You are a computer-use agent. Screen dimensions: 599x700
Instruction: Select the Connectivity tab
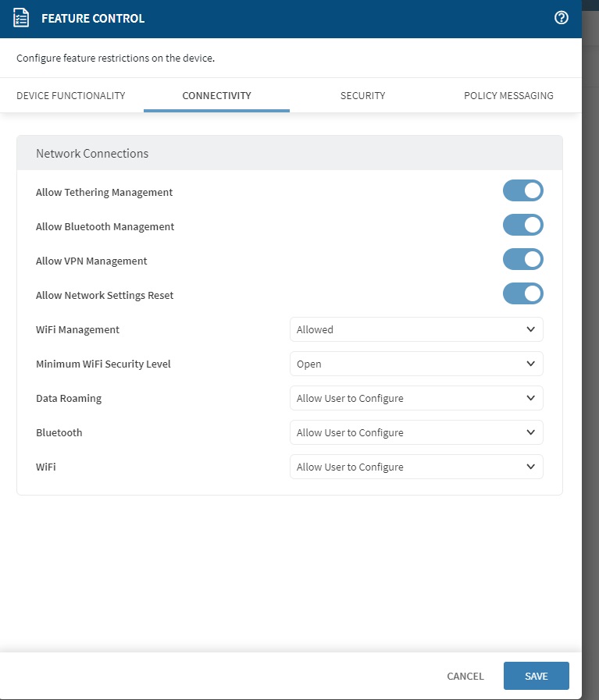coord(216,96)
